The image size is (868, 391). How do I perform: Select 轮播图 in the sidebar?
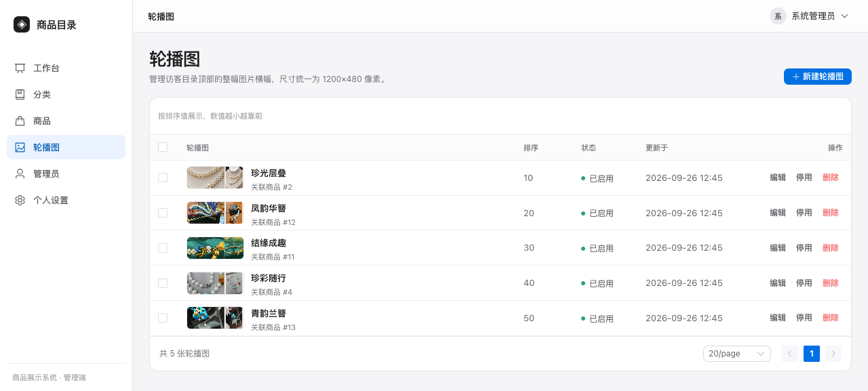(x=66, y=148)
